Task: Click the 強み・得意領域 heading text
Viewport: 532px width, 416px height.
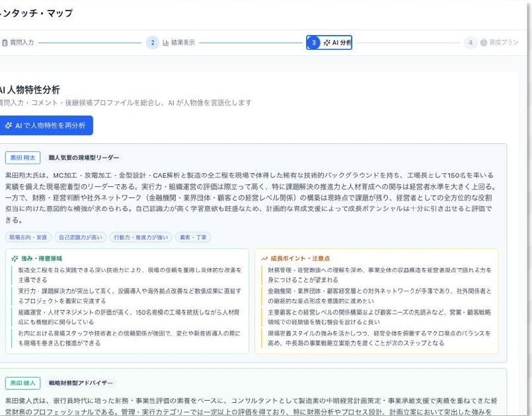Action: tap(42, 259)
